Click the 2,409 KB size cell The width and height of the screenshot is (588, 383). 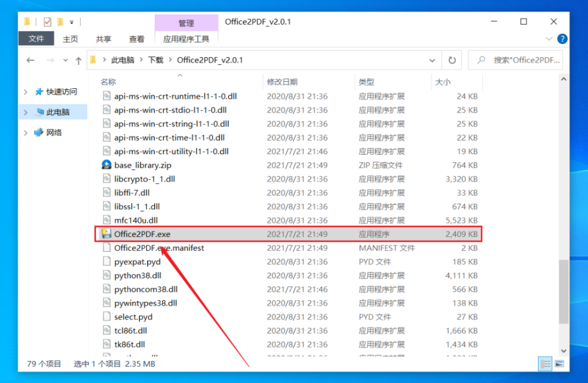coord(461,234)
